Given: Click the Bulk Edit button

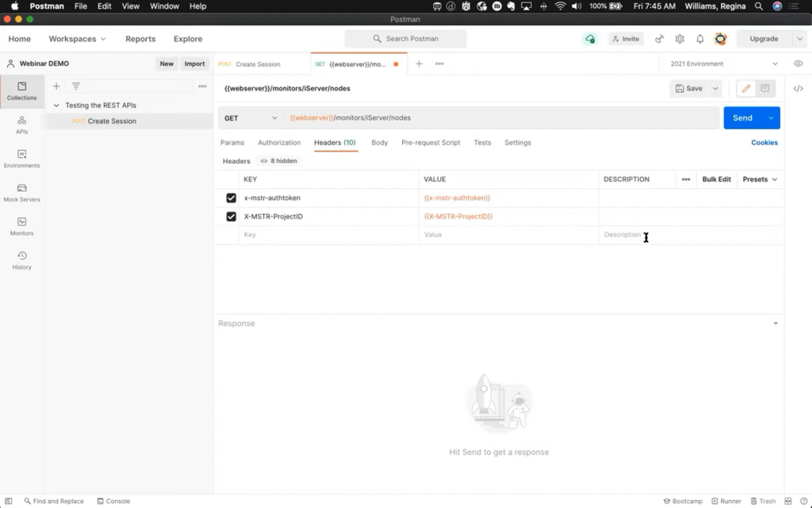Looking at the screenshot, I should tap(716, 179).
